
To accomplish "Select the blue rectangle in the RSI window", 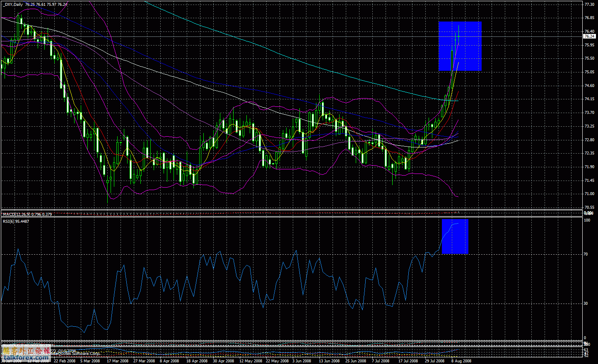I will pyautogui.click(x=455, y=236).
